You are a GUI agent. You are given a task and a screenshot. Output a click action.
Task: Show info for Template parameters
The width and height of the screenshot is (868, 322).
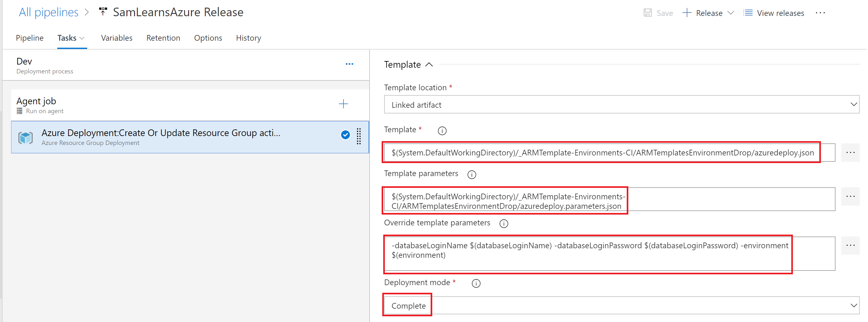tap(471, 175)
